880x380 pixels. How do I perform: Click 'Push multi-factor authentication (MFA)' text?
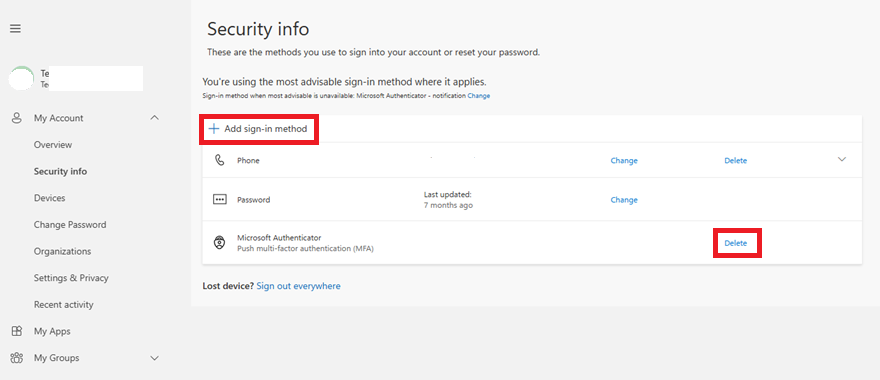click(305, 248)
